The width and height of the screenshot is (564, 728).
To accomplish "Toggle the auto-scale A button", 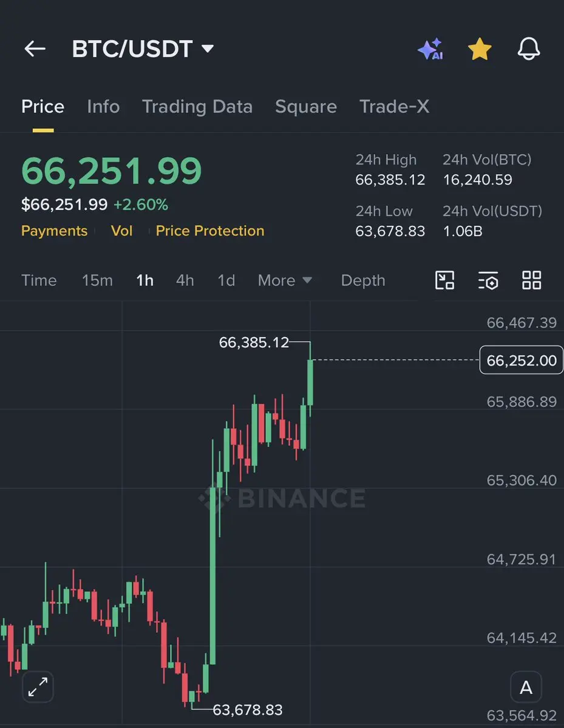I will [x=526, y=687].
